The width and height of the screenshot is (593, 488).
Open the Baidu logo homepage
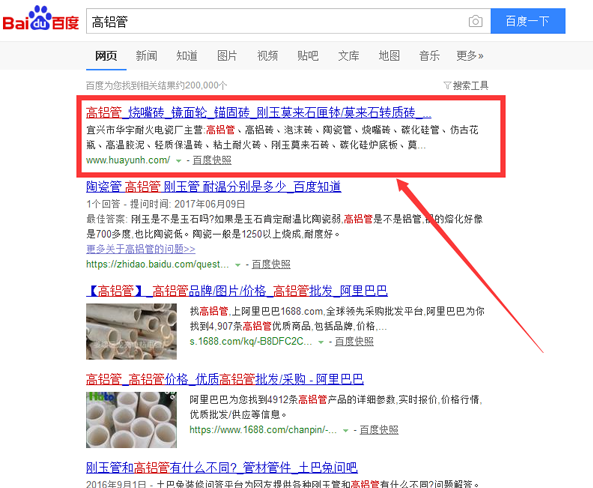point(41,19)
